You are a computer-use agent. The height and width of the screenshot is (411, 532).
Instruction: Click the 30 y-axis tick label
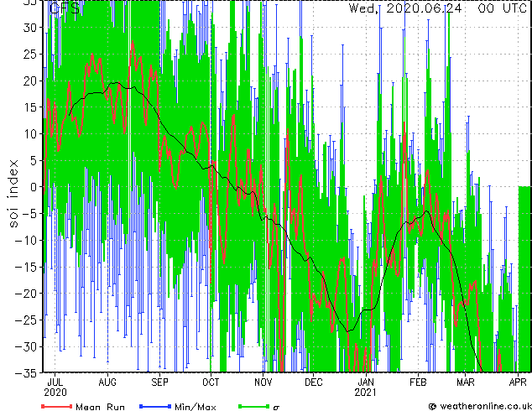coord(30,28)
